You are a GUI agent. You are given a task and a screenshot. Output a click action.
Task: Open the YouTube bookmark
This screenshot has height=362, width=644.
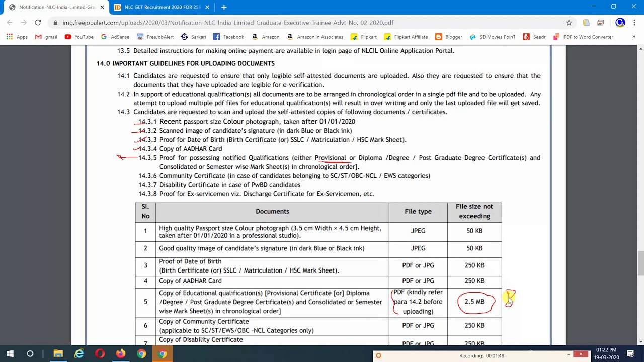79,37
